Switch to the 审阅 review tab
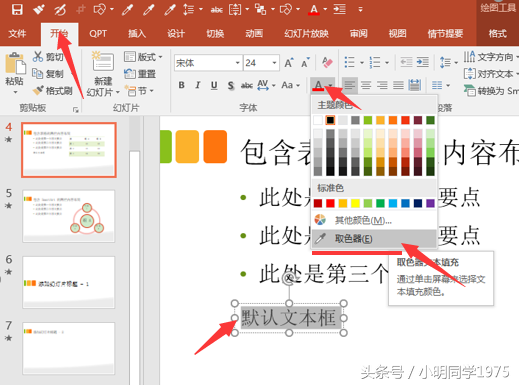This screenshot has height=385, width=519. (x=359, y=34)
